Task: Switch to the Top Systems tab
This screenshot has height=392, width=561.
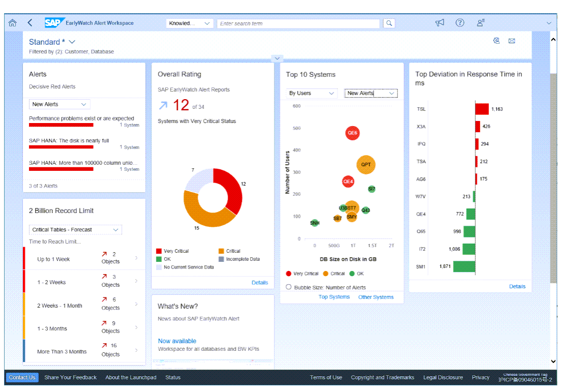Action: pos(334,297)
